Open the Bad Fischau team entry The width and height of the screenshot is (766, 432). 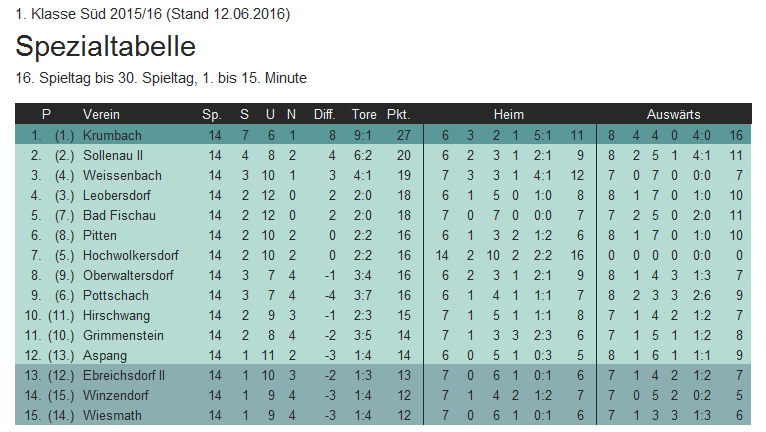pyautogui.click(x=119, y=215)
